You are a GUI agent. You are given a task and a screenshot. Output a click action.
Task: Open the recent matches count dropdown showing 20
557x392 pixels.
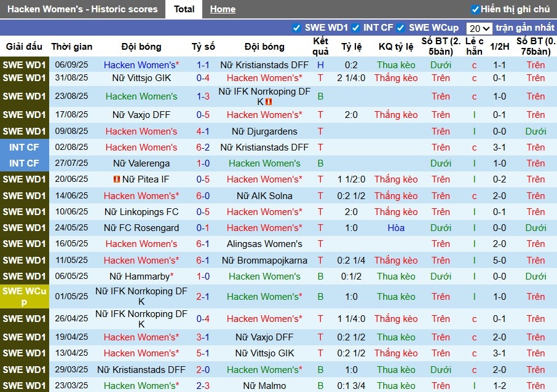coord(479,28)
